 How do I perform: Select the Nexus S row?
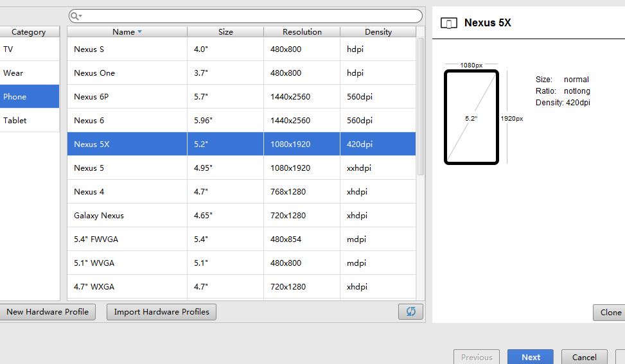click(242, 49)
